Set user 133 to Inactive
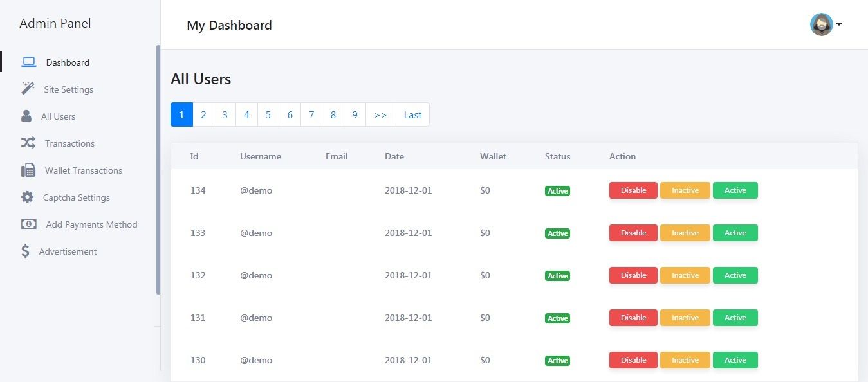 click(685, 233)
